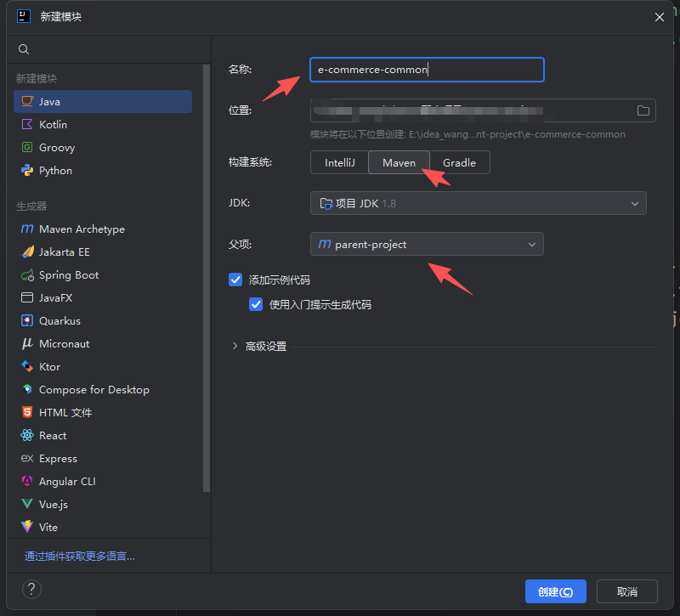Select Vue.js label in list
This screenshot has width=680, height=616.
click(x=54, y=505)
